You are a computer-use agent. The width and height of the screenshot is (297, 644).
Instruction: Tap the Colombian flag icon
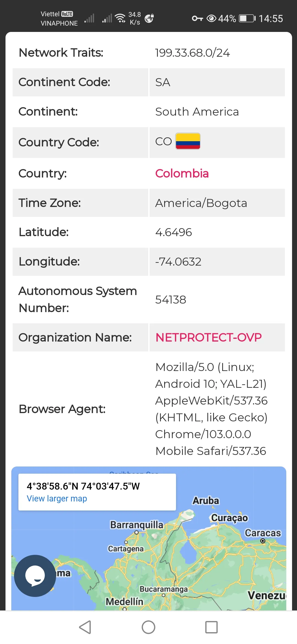pos(188,142)
